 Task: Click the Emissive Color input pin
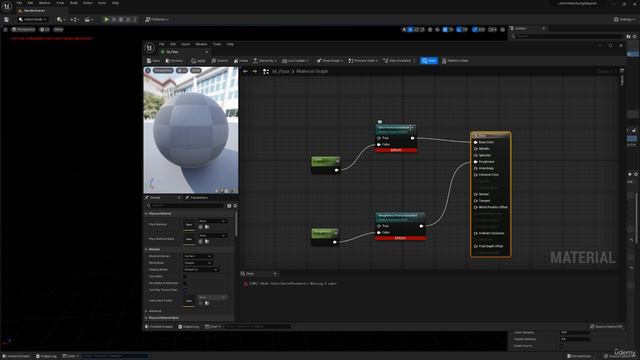(476, 175)
